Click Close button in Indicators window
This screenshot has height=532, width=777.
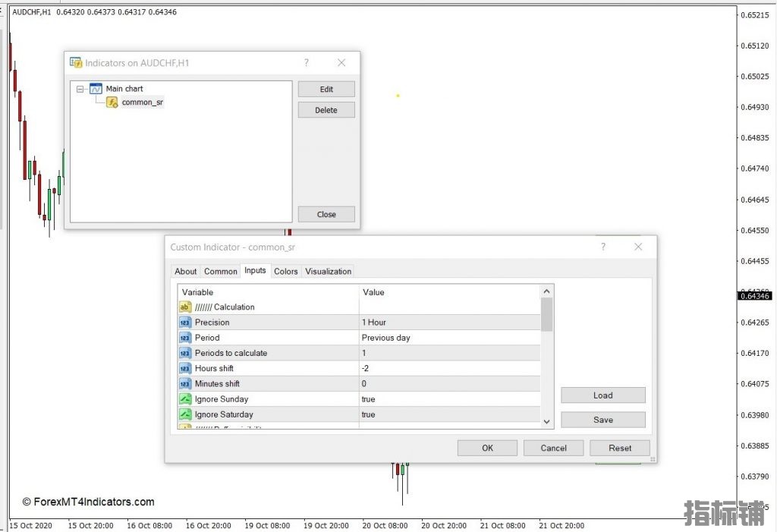[x=326, y=214]
